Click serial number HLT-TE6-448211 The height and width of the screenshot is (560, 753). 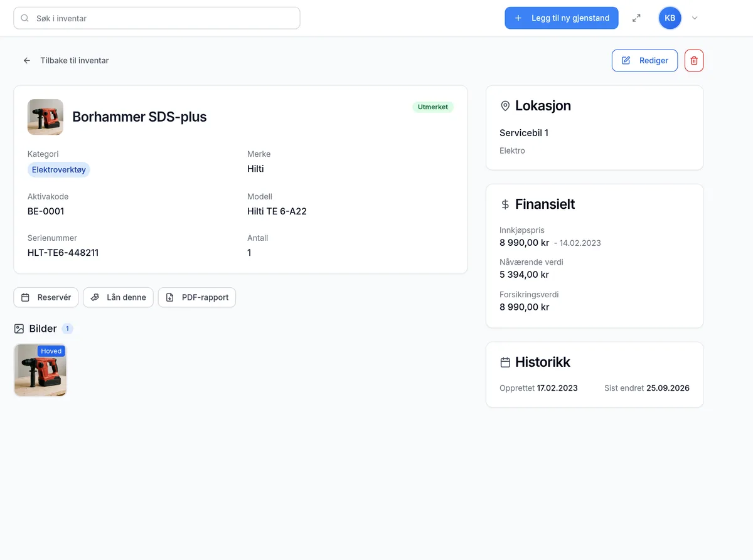click(x=63, y=253)
